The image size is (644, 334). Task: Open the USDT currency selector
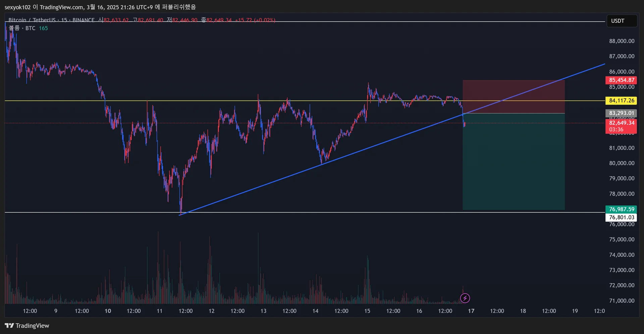tap(621, 21)
